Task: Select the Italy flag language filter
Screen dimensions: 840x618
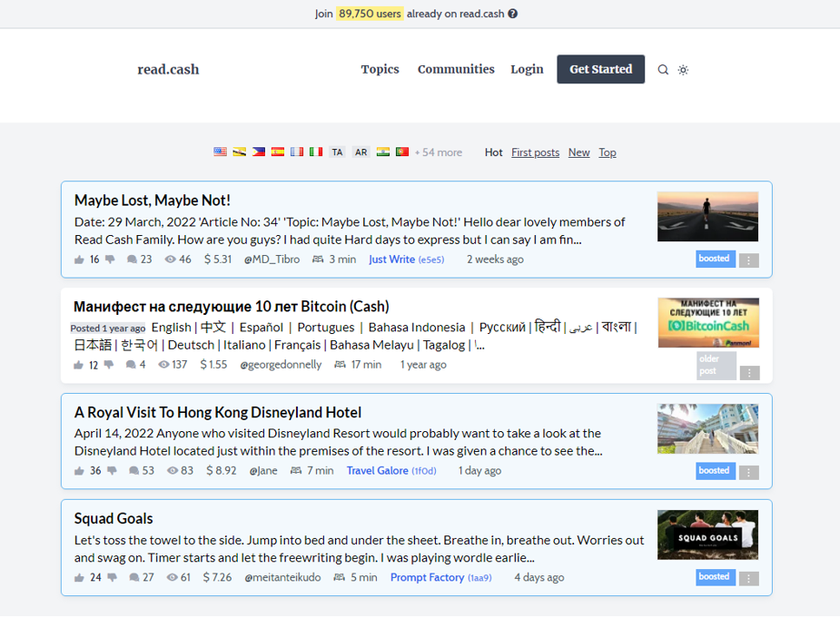Action: pyautogui.click(x=316, y=152)
